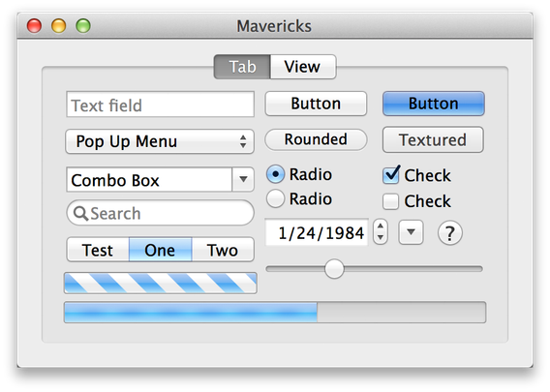Click the round help question mark button
The height and width of the screenshot is (392, 550).
[449, 233]
